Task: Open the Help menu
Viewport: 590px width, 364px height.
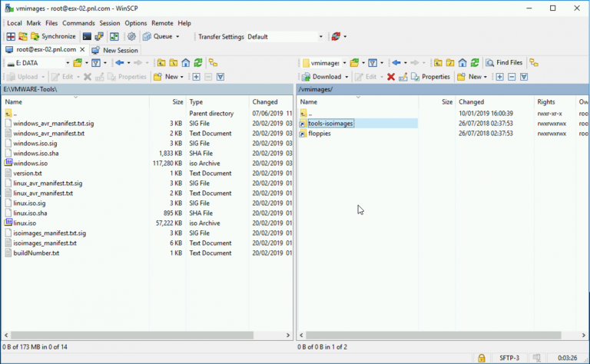Action: pos(184,23)
